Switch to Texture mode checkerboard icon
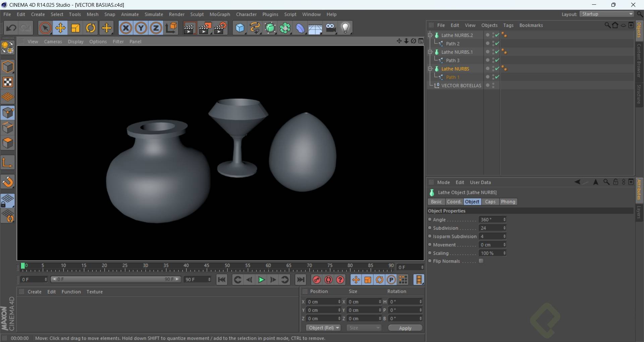 coord(8,82)
